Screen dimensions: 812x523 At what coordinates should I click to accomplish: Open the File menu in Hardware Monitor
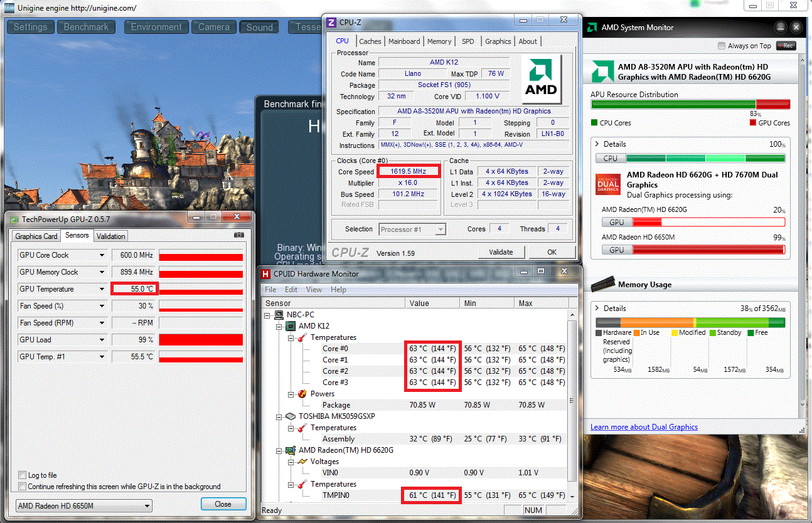click(x=270, y=290)
